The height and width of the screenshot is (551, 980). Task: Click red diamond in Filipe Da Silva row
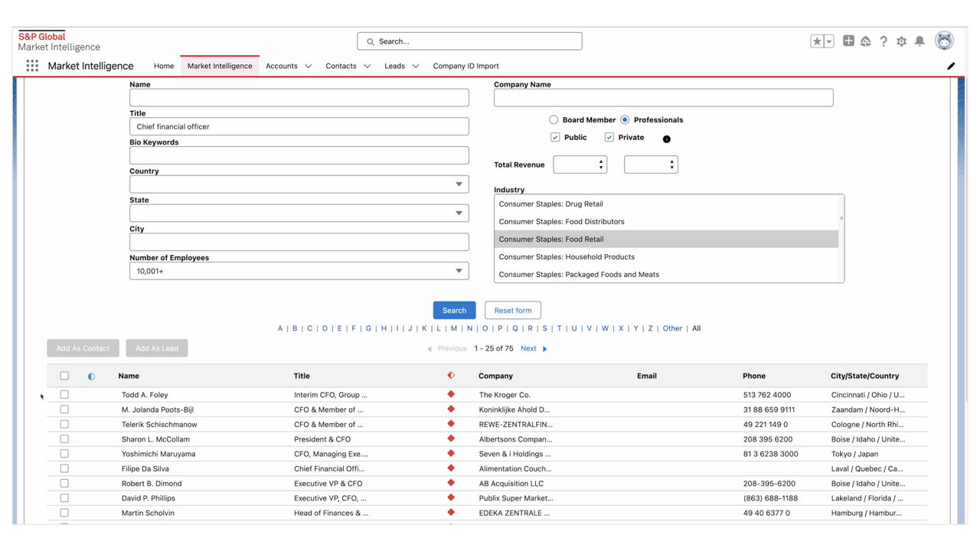coord(451,468)
